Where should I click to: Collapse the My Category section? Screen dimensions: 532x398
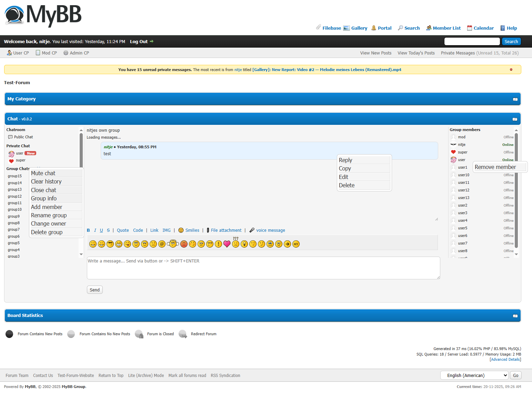(x=515, y=99)
